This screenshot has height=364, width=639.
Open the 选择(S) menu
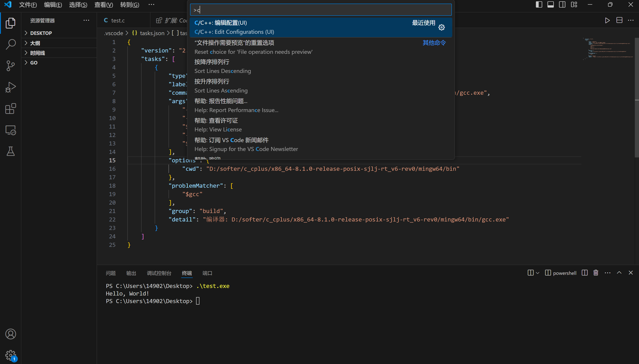click(78, 4)
